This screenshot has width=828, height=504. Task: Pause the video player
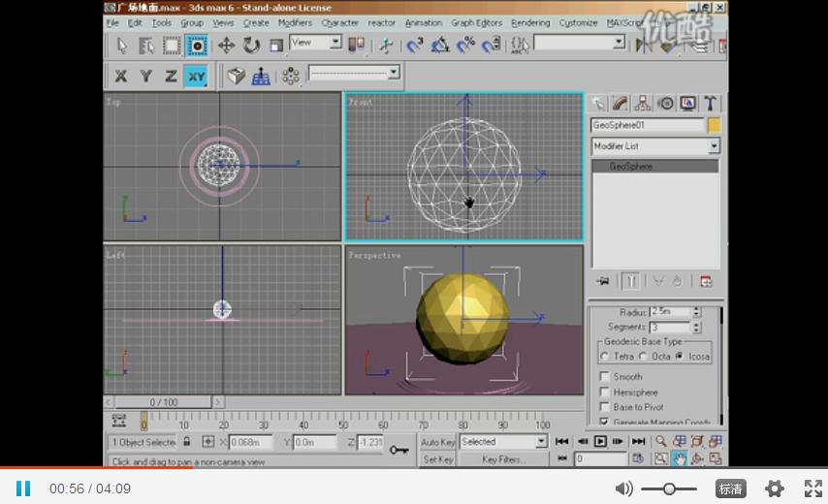coord(23,488)
